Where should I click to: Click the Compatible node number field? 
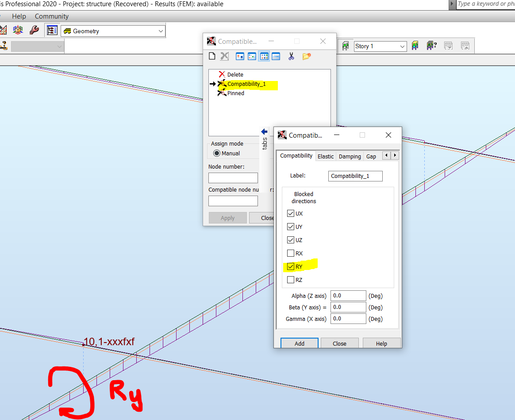(233, 201)
